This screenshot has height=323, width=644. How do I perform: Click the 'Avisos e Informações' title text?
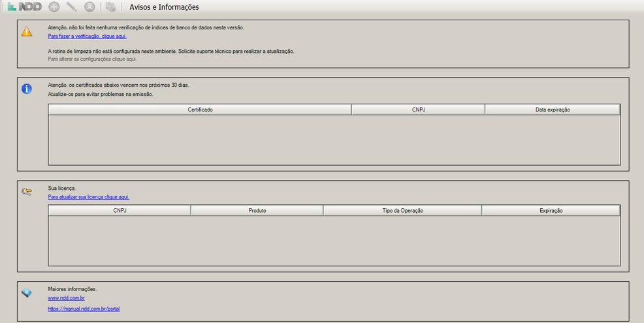click(x=165, y=7)
